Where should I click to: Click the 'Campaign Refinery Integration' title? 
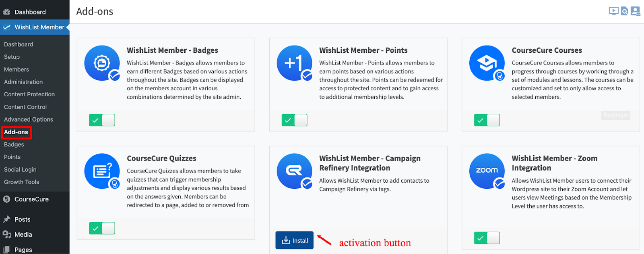click(x=370, y=163)
